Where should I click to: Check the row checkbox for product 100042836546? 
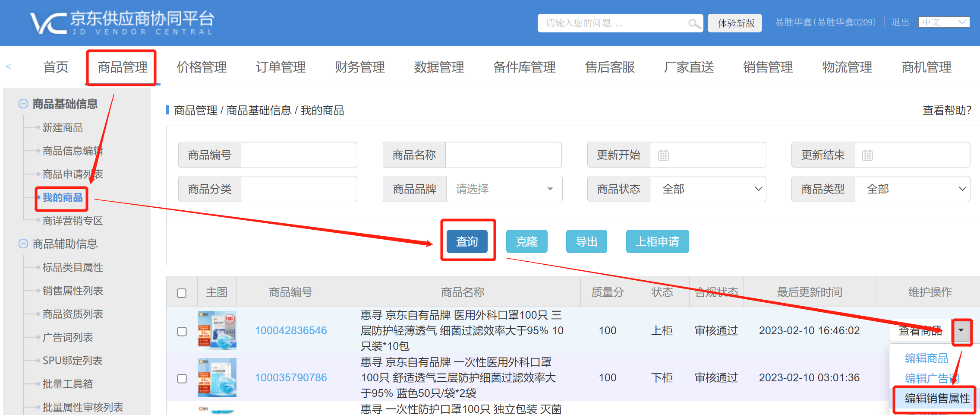coord(182,331)
